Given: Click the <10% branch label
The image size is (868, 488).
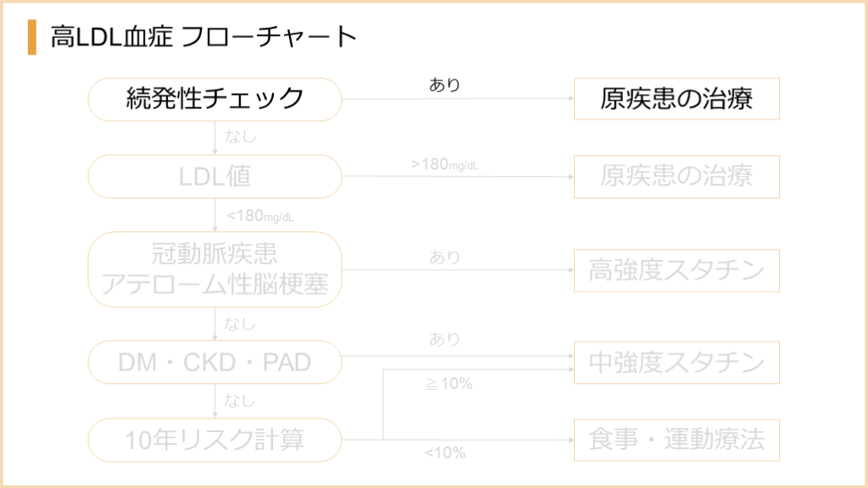Looking at the screenshot, I should point(445,453).
